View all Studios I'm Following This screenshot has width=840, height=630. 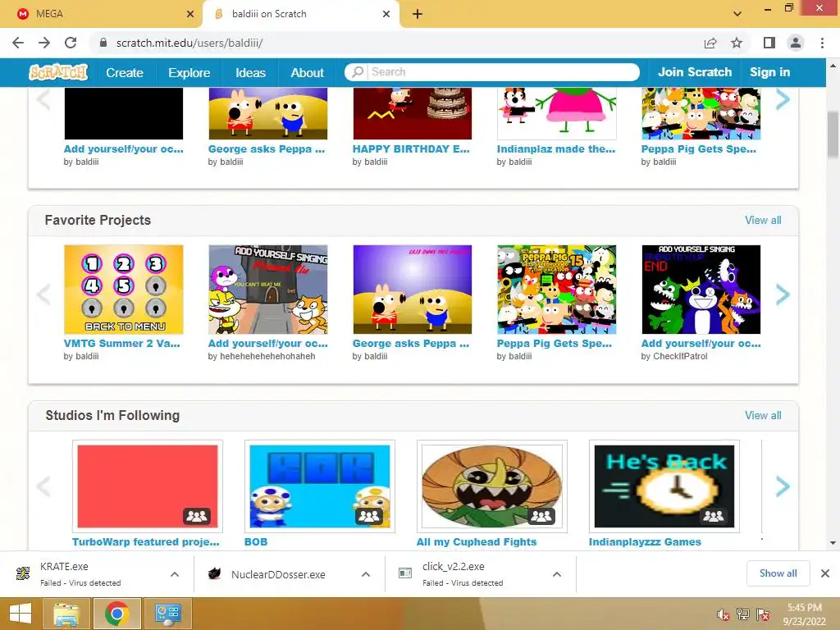pos(763,415)
